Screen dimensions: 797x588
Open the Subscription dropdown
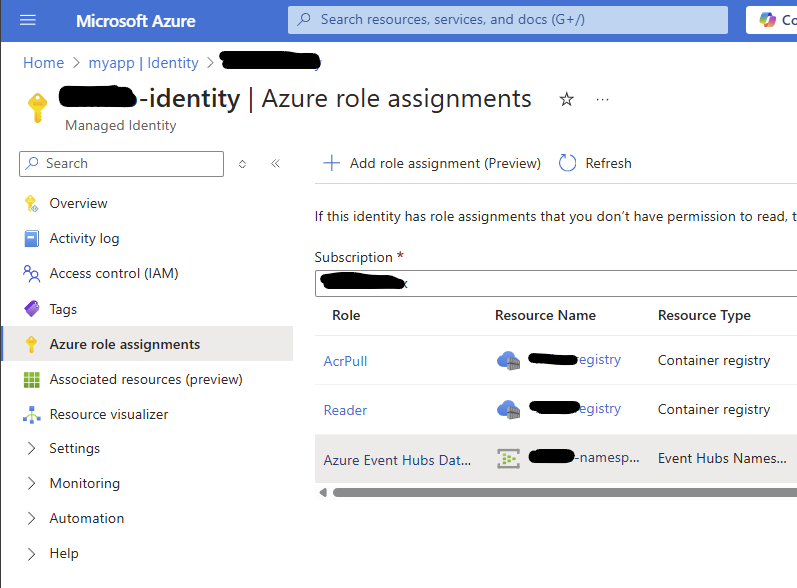(x=556, y=284)
